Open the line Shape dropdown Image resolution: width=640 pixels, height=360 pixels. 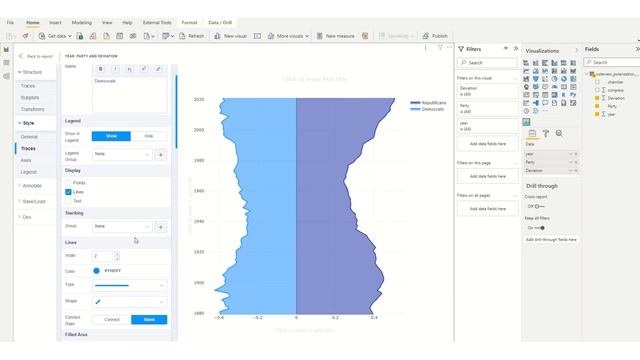(129, 302)
